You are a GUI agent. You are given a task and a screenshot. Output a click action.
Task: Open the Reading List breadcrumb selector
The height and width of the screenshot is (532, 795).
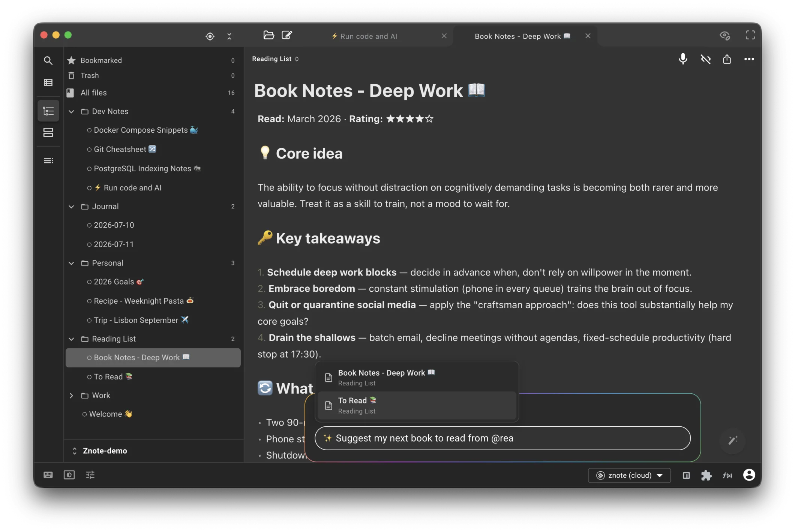point(275,59)
